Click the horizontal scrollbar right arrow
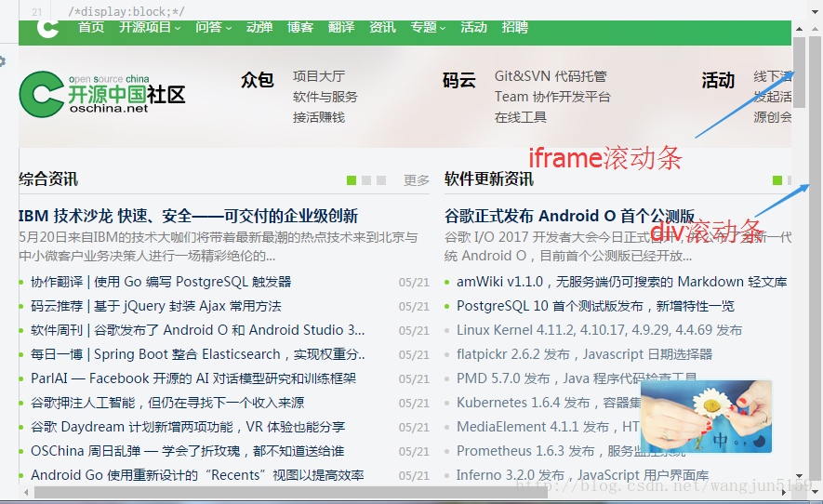The width and height of the screenshot is (823, 504). [784, 493]
